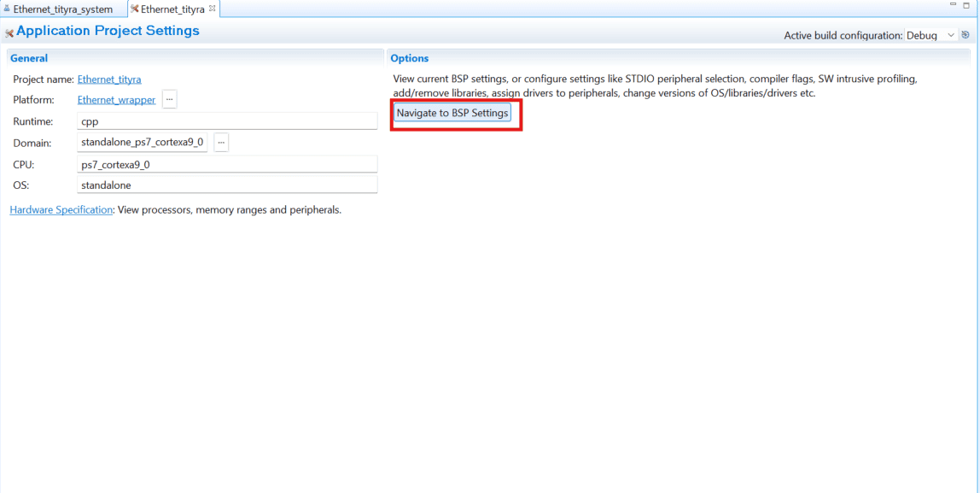
Task: Open the Hardware Specification link
Action: [x=61, y=209]
